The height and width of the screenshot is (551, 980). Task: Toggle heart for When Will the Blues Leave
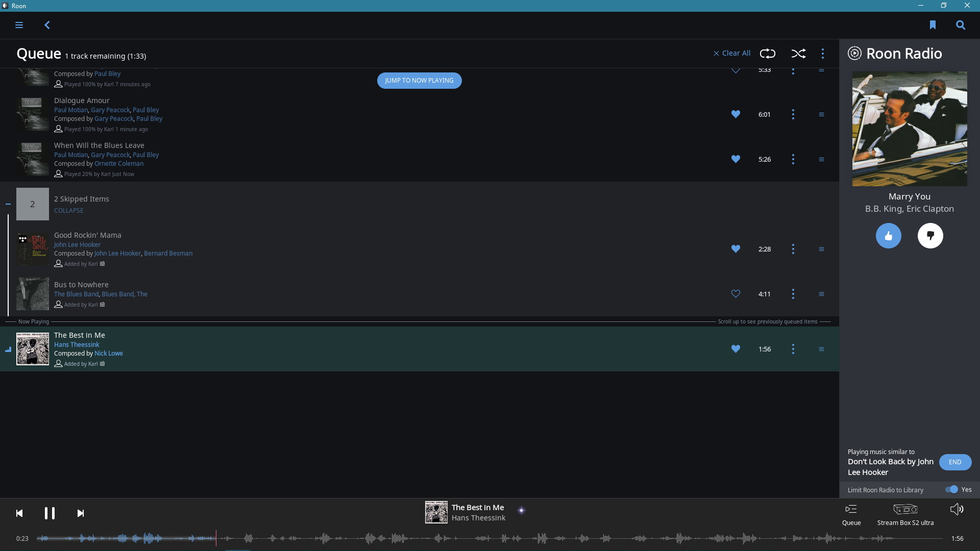pyautogui.click(x=736, y=159)
